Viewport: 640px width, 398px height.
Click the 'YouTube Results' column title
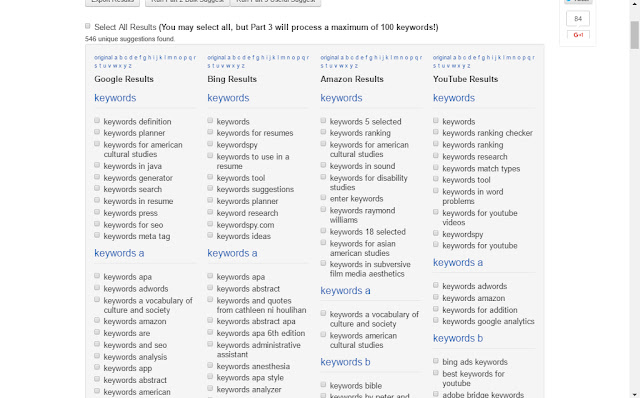point(465,79)
